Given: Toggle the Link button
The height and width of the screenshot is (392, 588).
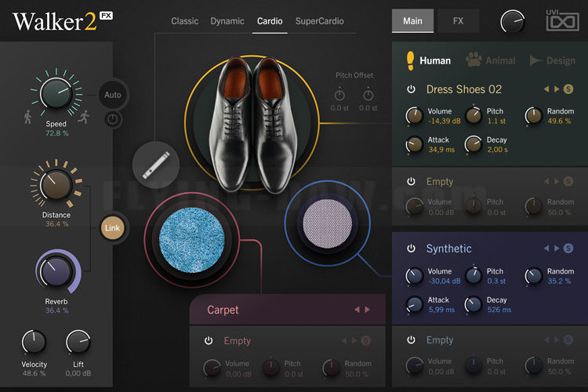Looking at the screenshot, I should point(112,227).
